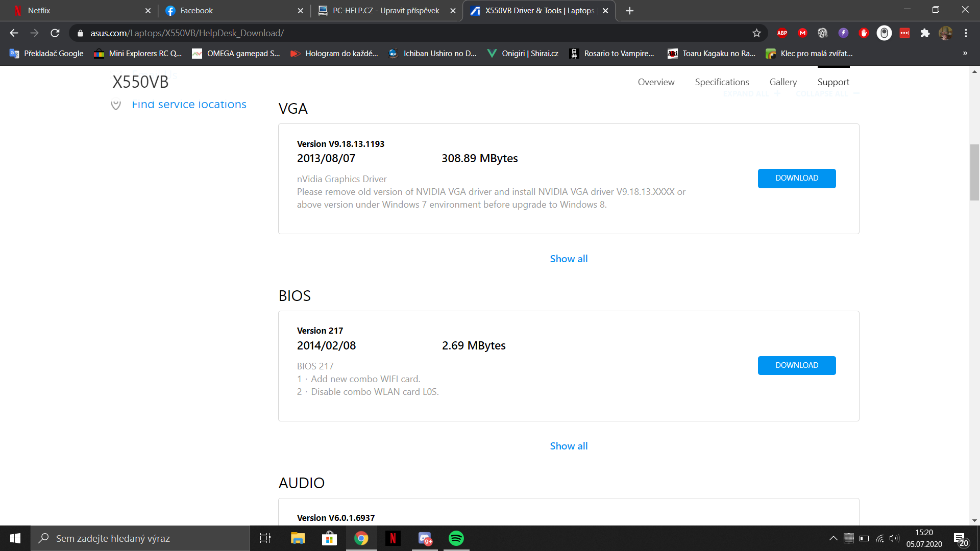Click the volume speaker tray icon
Viewport: 980px width, 551px height.
tap(894, 538)
